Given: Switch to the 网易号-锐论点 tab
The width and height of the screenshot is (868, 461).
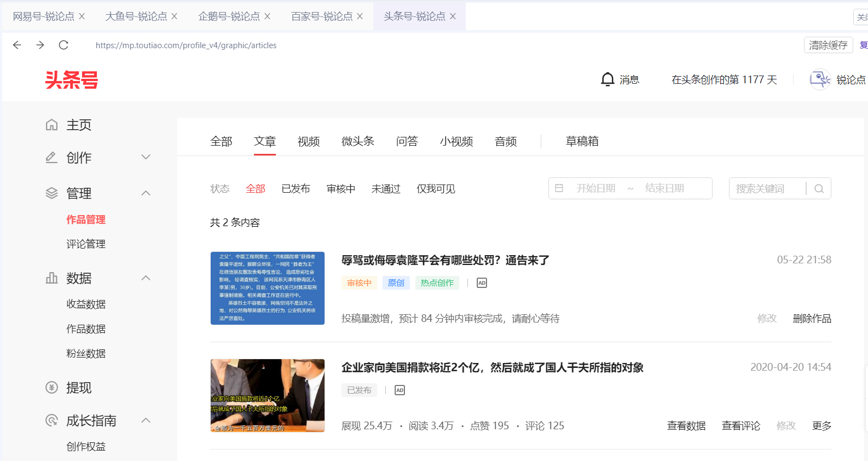Looking at the screenshot, I should pos(43,16).
